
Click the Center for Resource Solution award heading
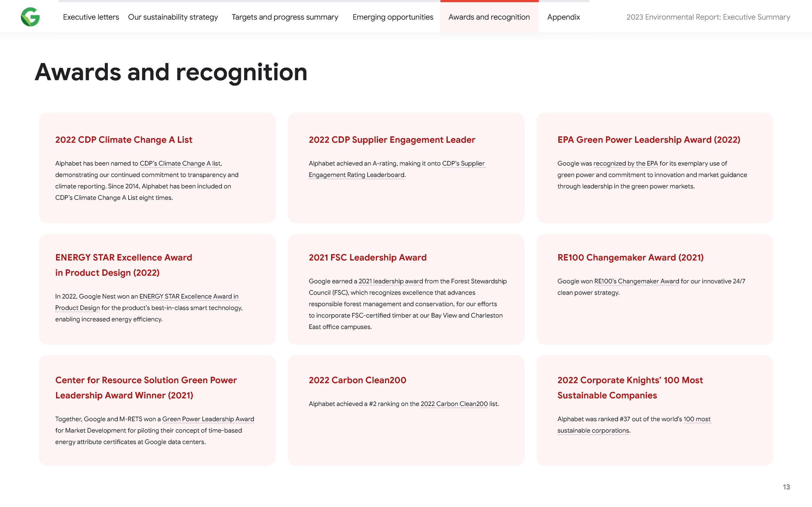click(x=146, y=388)
